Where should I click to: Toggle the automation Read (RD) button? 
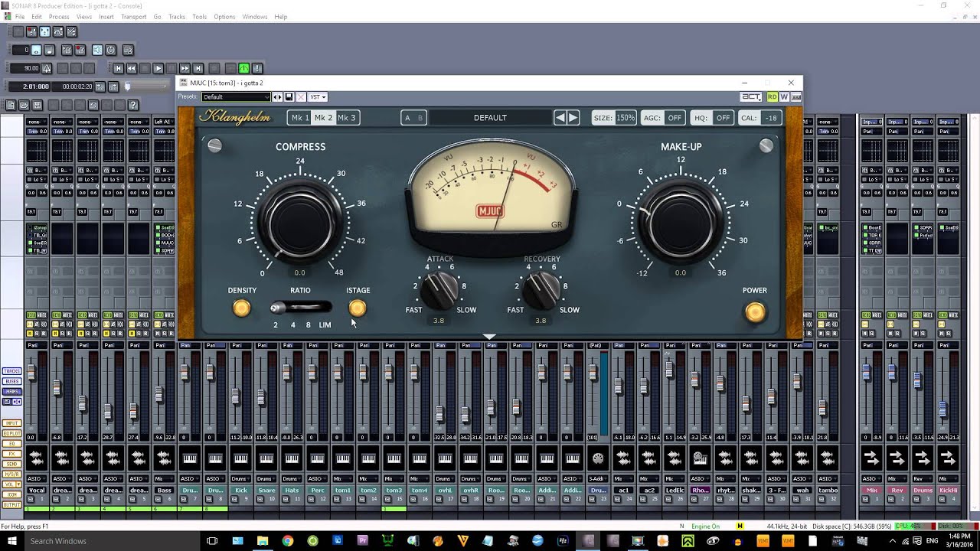pos(772,97)
